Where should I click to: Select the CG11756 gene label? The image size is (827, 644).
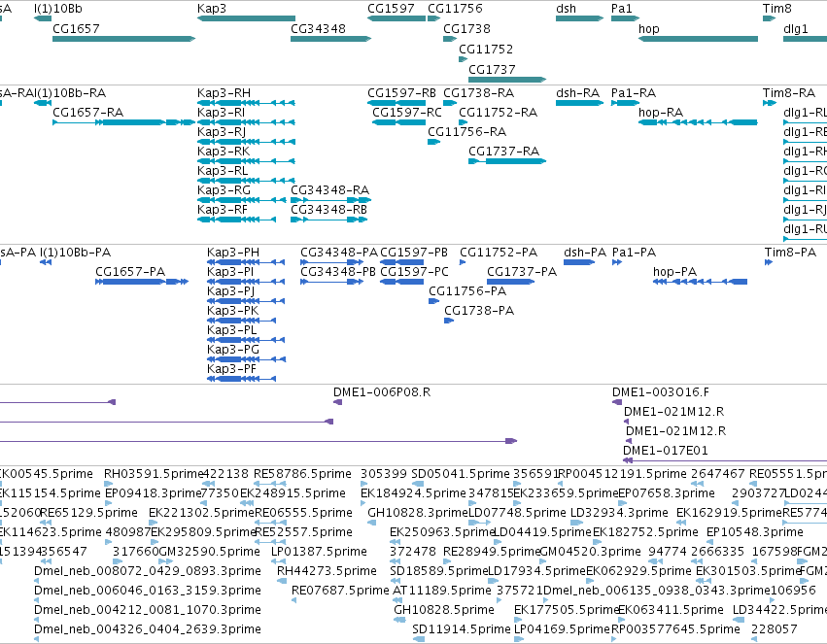455,9
